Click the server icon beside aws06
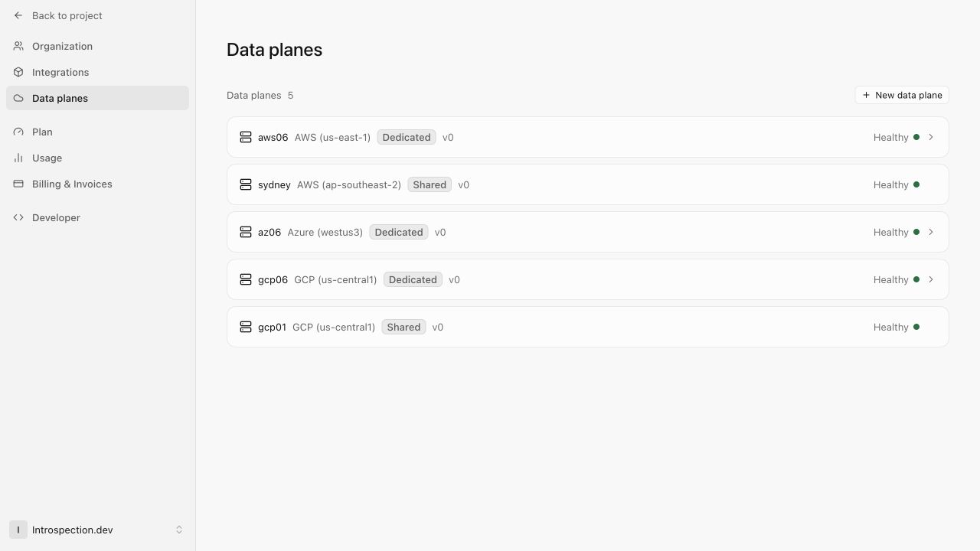This screenshot has height=551, width=980. tap(246, 137)
